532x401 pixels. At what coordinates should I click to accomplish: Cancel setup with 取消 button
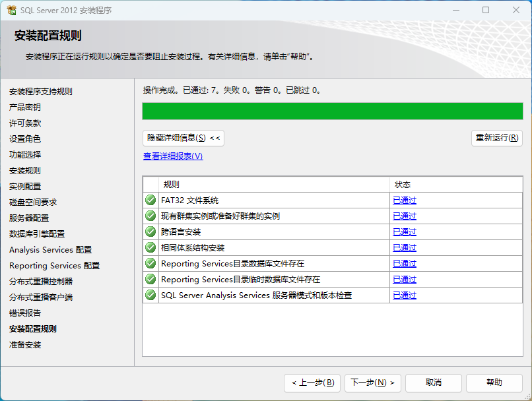pos(434,383)
